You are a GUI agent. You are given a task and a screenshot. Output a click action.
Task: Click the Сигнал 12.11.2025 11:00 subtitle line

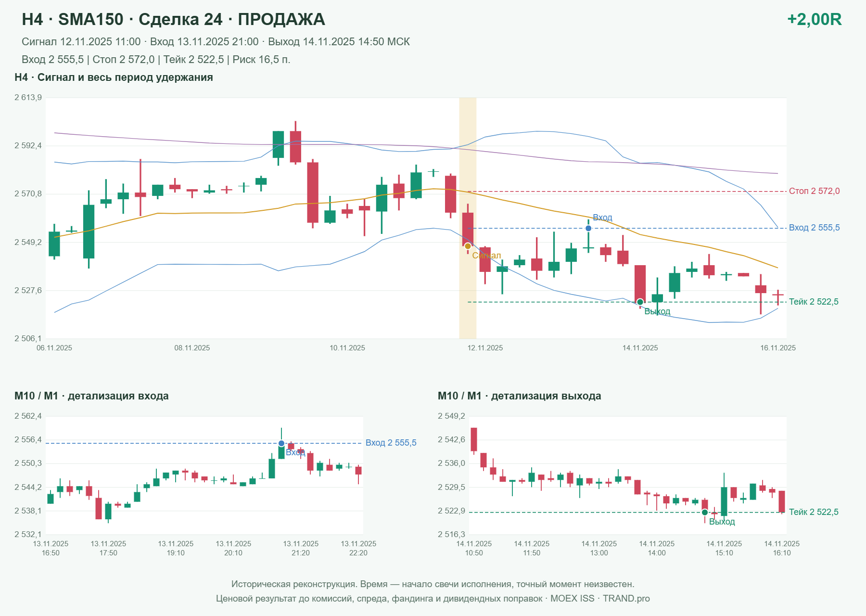[x=216, y=42]
